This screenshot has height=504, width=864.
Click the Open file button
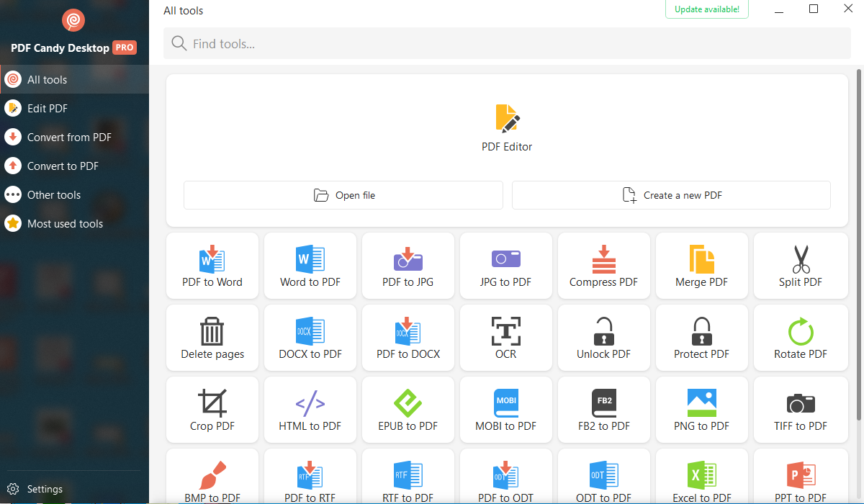pyautogui.click(x=343, y=195)
